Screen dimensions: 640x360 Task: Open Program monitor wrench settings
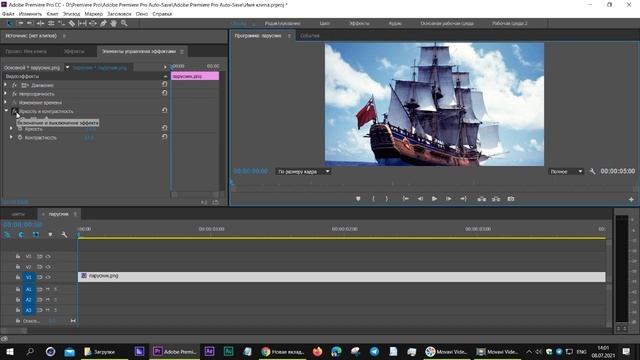click(x=592, y=171)
